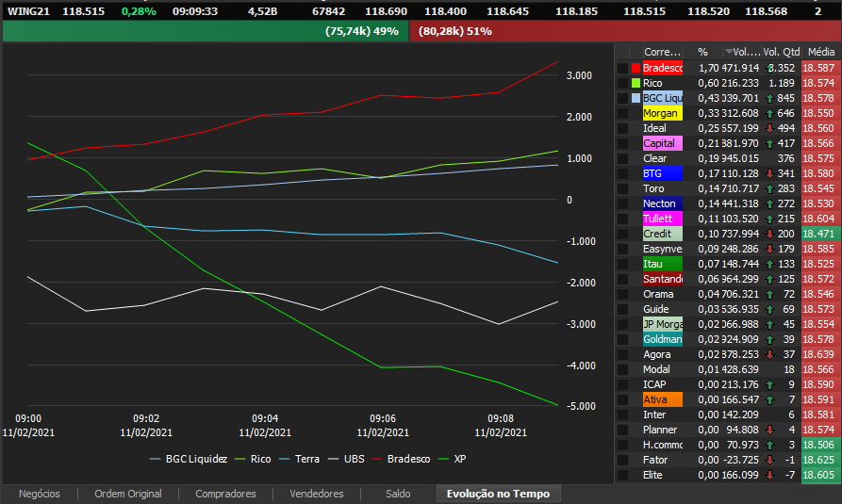Click the green up arrow in Toro row
Viewport: 842px width, 504px height.
coord(769,188)
